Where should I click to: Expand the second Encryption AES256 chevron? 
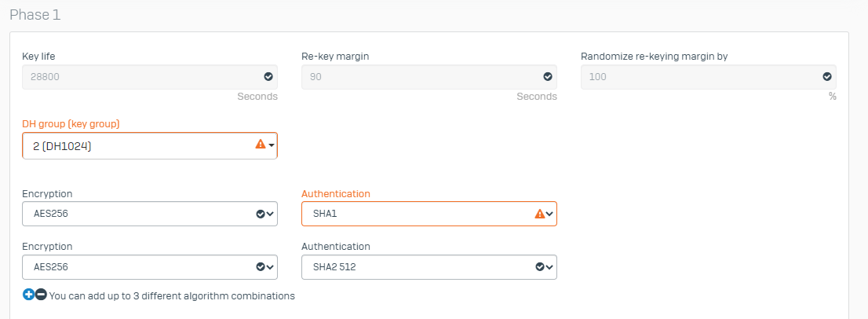click(x=270, y=267)
